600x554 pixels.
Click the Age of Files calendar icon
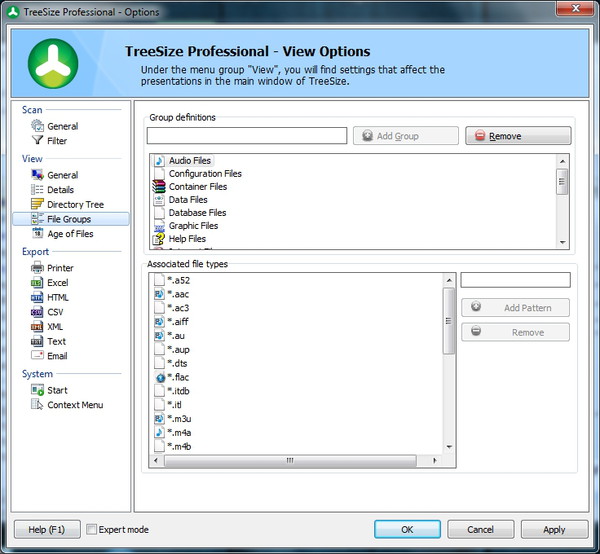pyautogui.click(x=38, y=234)
